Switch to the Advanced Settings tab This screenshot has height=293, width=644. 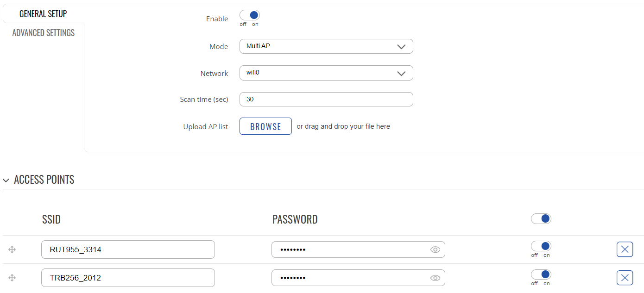[44, 33]
